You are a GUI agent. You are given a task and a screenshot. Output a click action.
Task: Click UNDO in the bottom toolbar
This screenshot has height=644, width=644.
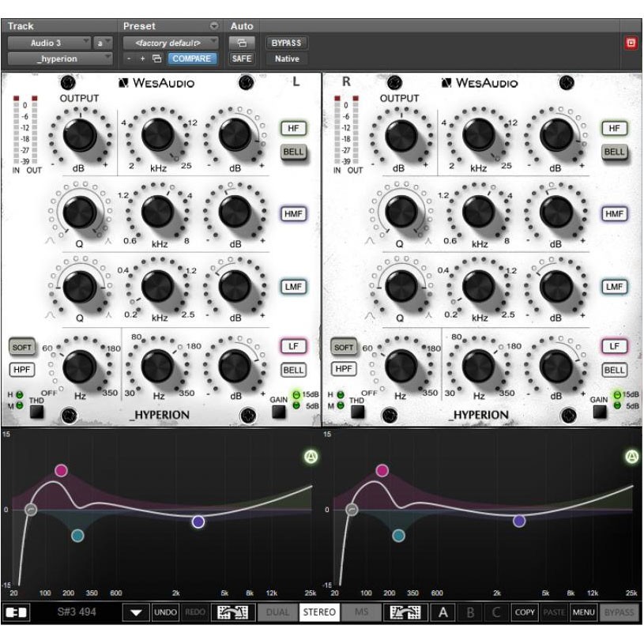(167, 611)
